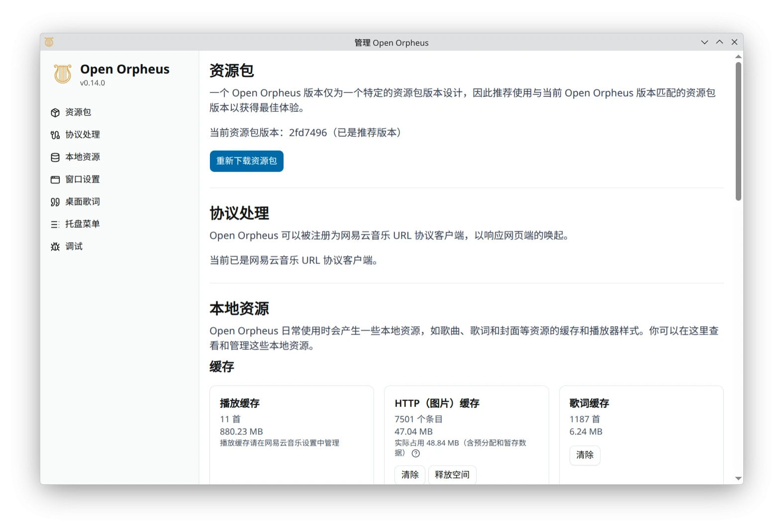Click the 重新下载资源包 button
This screenshot has height=532, width=784.
[247, 161]
